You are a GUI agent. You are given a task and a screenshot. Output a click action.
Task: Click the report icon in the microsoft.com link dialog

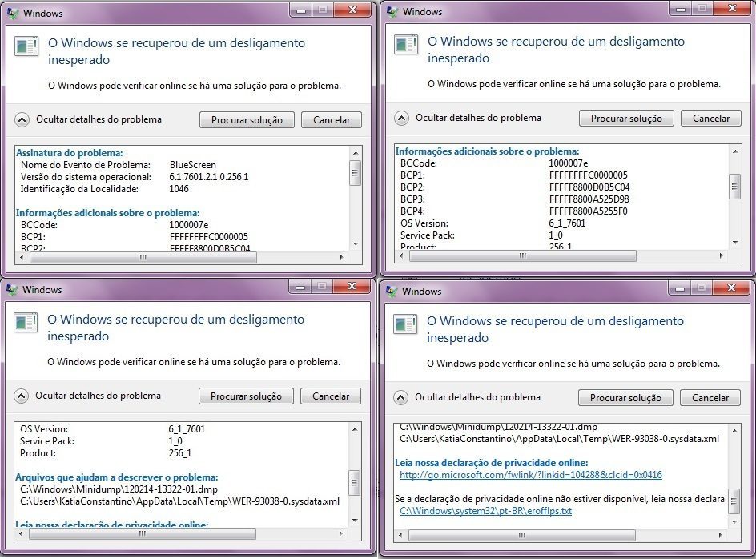point(405,324)
